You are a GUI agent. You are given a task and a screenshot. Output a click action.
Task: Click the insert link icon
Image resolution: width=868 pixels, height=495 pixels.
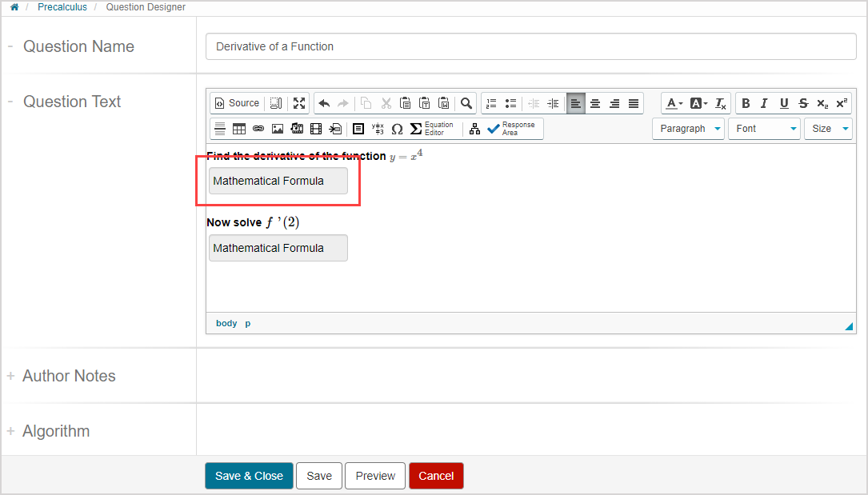pyautogui.click(x=258, y=129)
